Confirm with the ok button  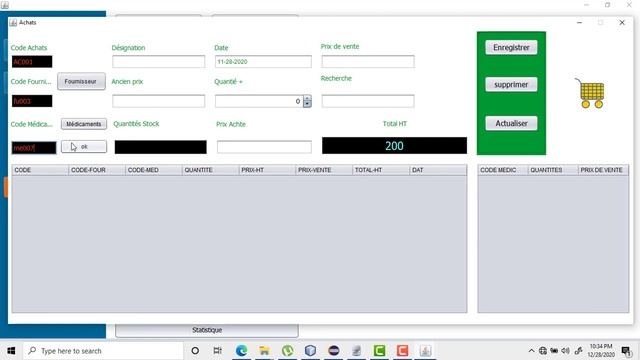pyautogui.click(x=84, y=147)
